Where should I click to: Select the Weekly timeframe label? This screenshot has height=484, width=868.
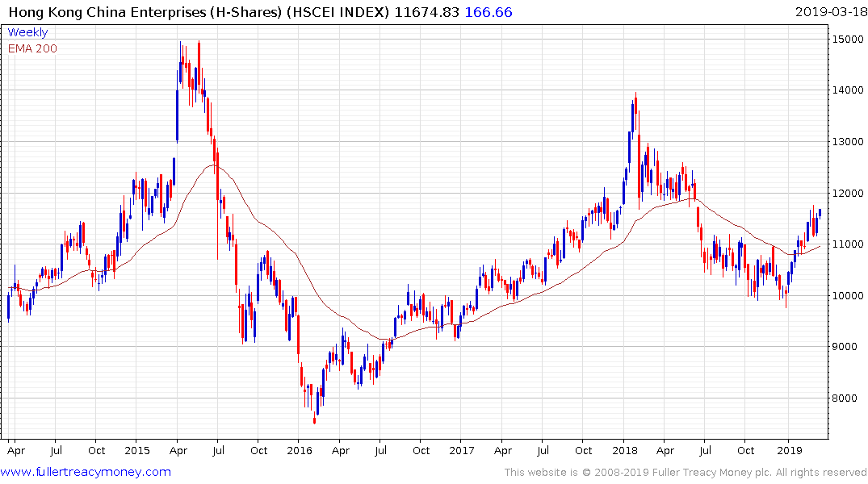click(x=27, y=32)
